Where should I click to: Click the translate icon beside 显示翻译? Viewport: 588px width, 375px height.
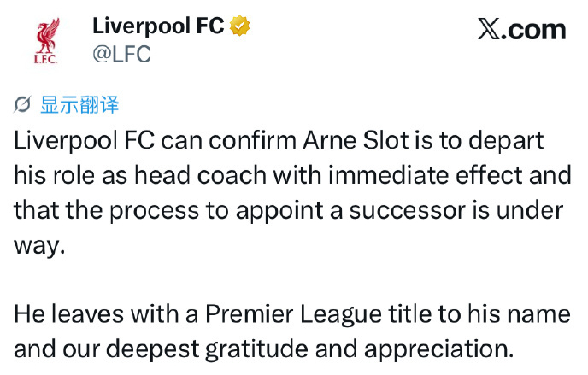point(22,104)
